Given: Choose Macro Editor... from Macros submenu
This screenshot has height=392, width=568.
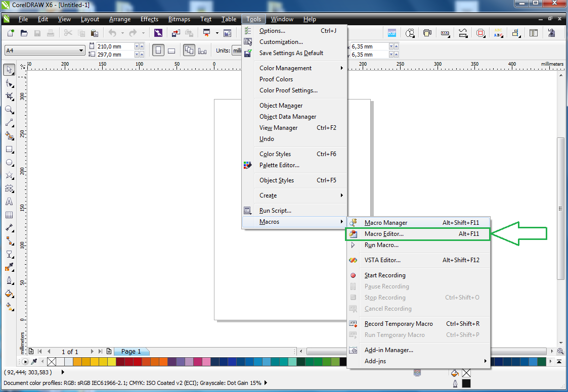Looking at the screenshot, I should coord(418,234).
